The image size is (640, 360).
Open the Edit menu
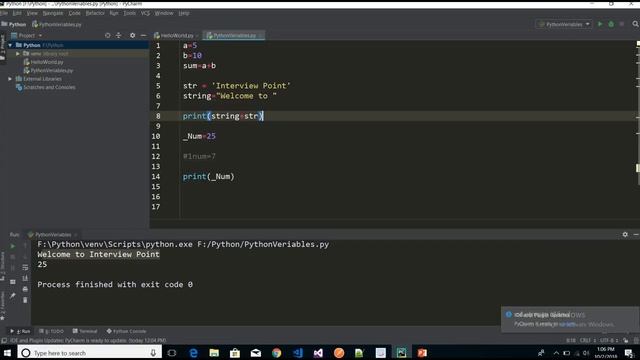[x=17, y=13]
